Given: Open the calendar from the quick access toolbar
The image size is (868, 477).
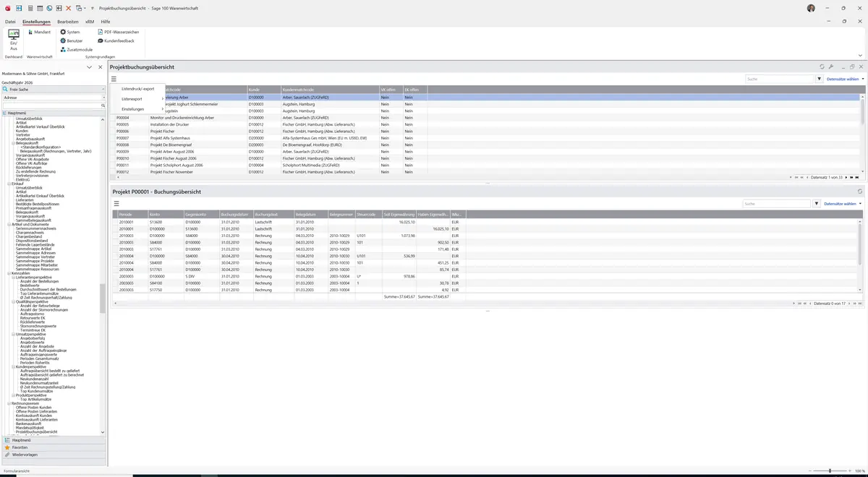Looking at the screenshot, I should click(39, 8).
